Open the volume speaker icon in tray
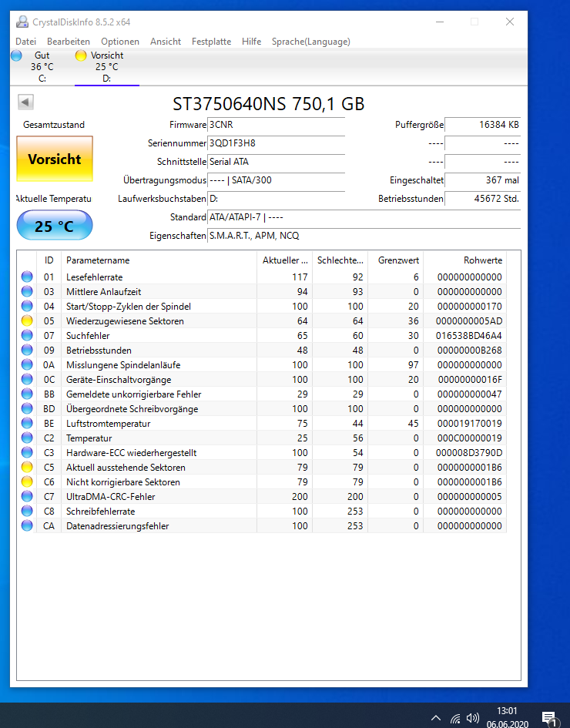Screen dimensions: 570x728 click(472, 718)
